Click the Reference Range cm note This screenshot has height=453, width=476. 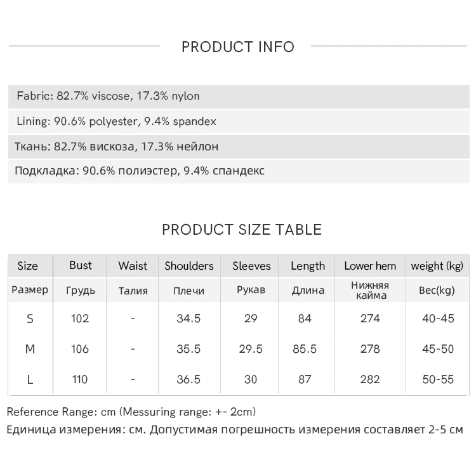131,412
